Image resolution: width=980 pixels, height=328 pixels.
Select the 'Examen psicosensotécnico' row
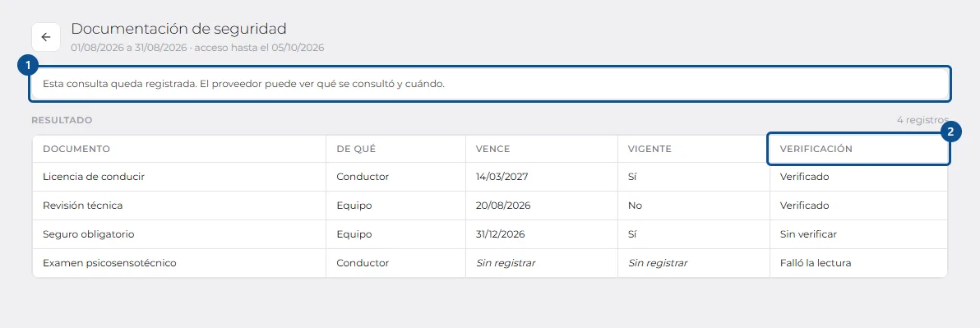tap(490, 263)
